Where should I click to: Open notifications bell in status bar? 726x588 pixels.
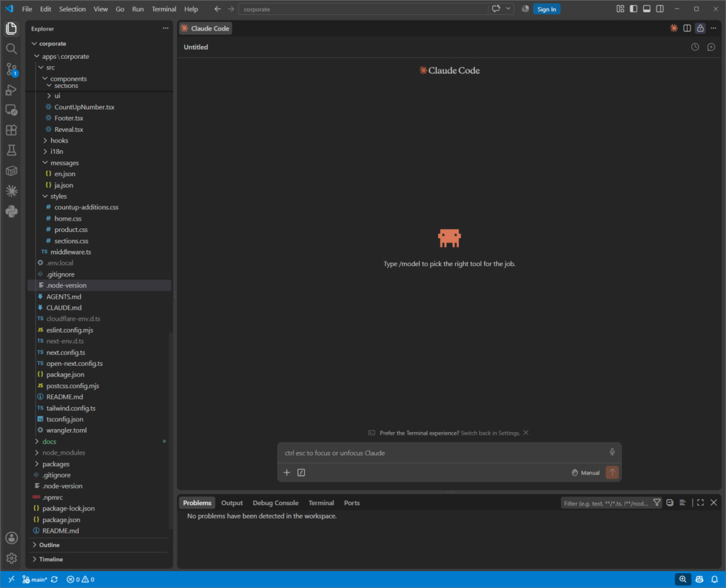[715, 579]
